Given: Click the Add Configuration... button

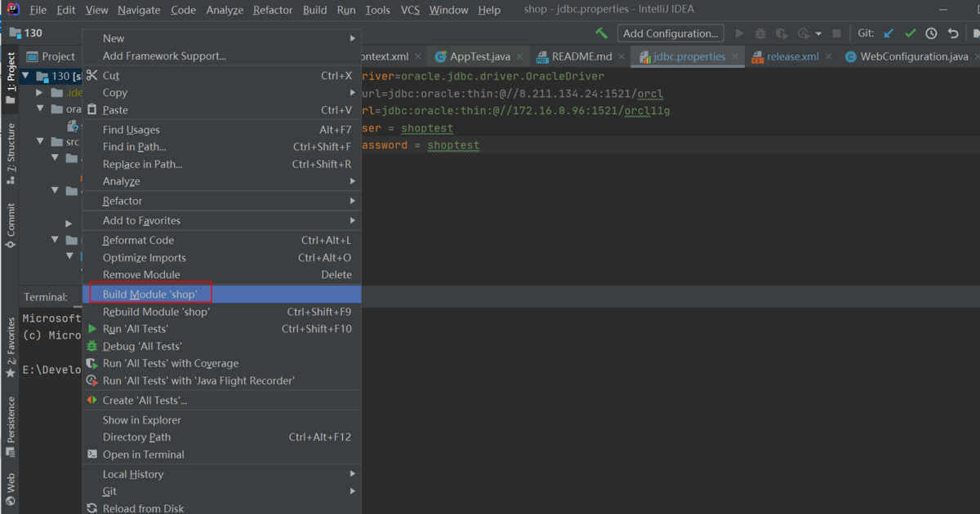Looking at the screenshot, I should (670, 33).
